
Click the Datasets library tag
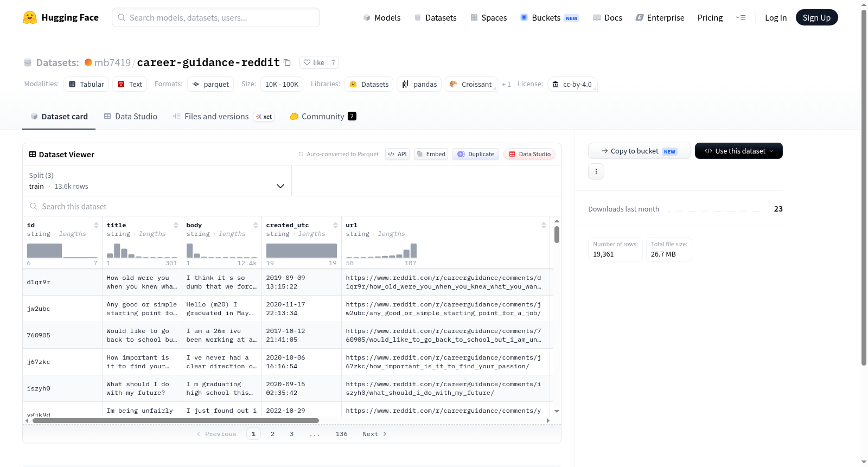pyautogui.click(x=369, y=84)
